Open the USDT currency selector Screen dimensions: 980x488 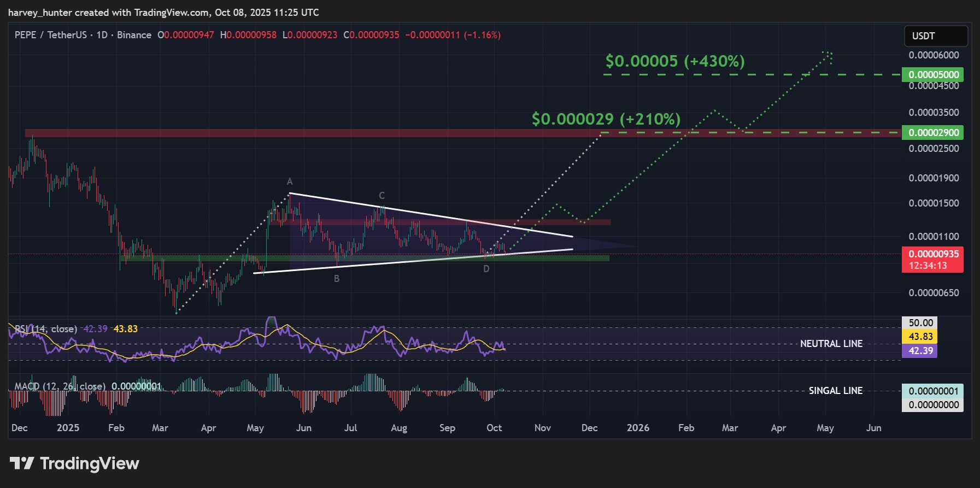[x=935, y=36]
